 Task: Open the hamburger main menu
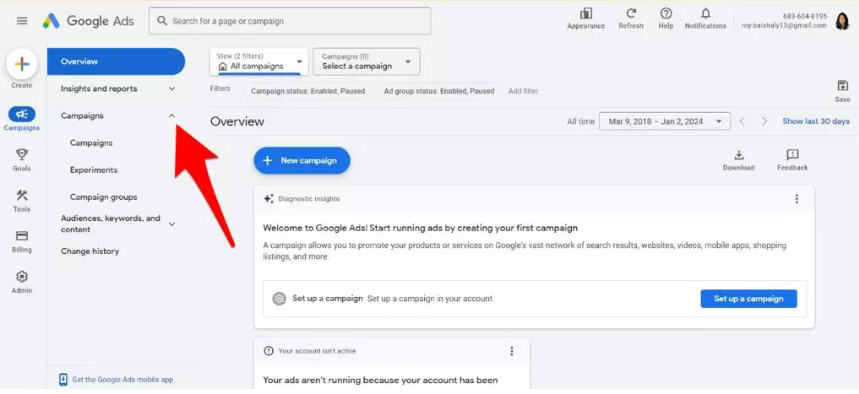click(x=22, y=21)
